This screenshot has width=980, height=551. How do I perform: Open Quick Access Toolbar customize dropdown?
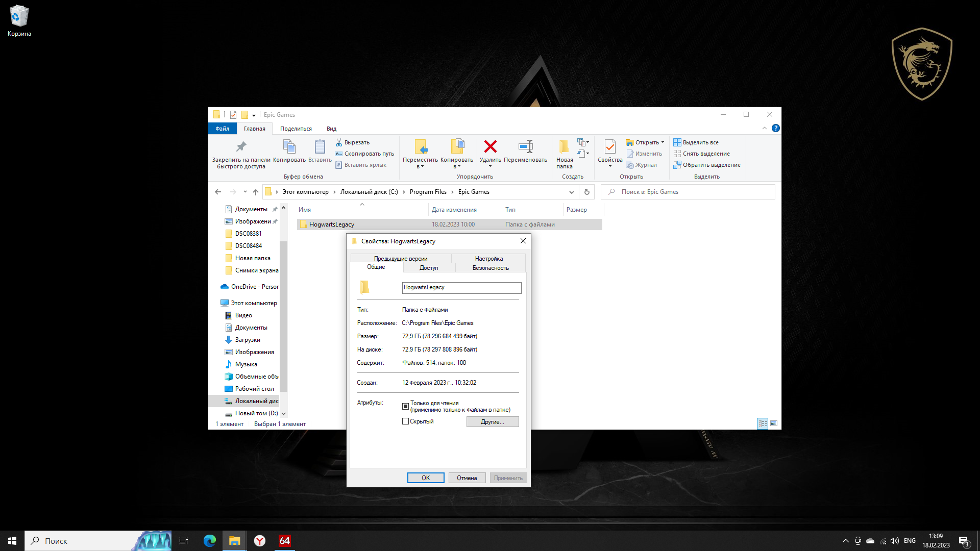(254, 115)
